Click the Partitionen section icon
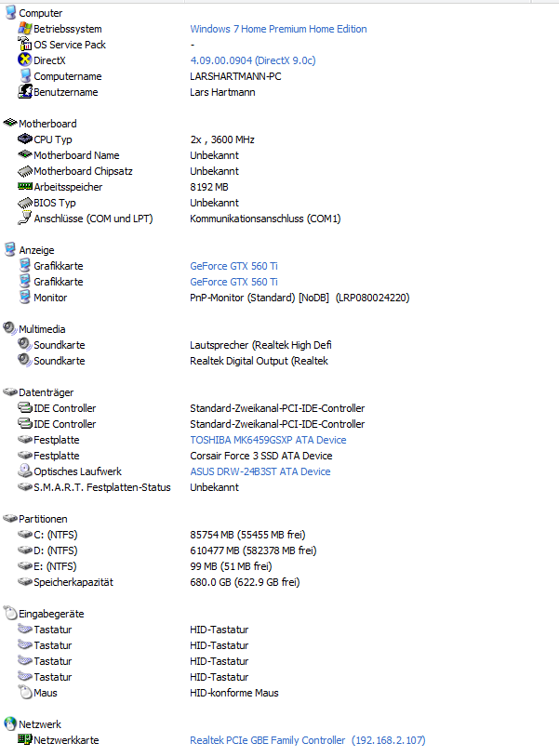559x756 pixels. pos(10,518)
